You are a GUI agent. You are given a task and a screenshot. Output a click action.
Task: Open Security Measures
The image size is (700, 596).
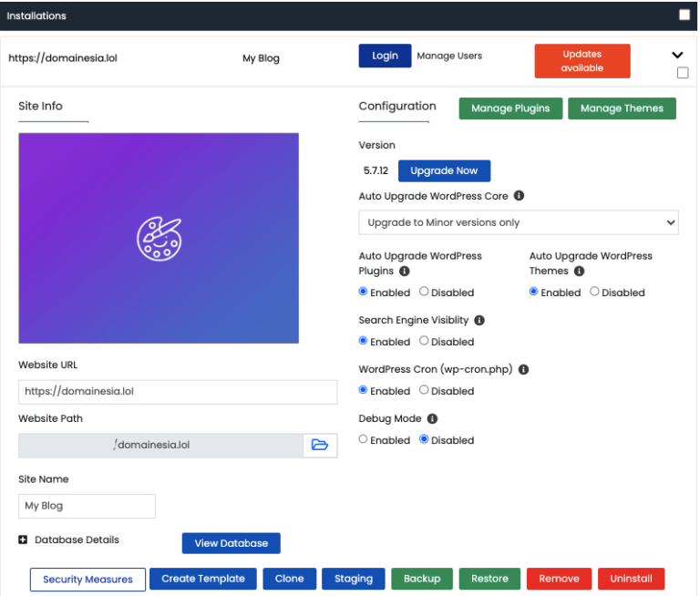(x=87, y=580)
